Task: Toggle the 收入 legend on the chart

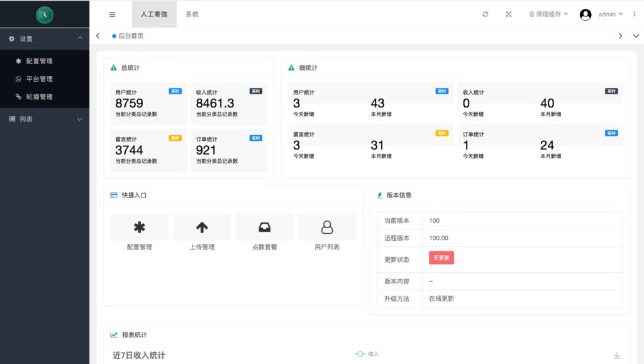Action: [x=366, y=353]
